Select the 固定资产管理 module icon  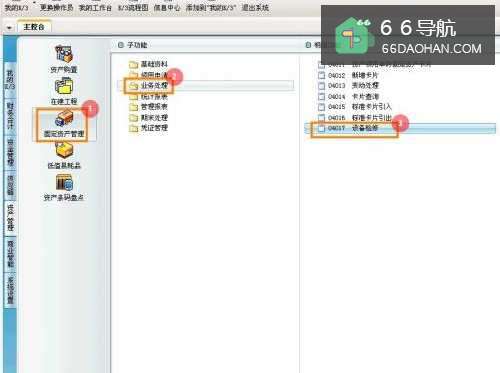(64, 124)
